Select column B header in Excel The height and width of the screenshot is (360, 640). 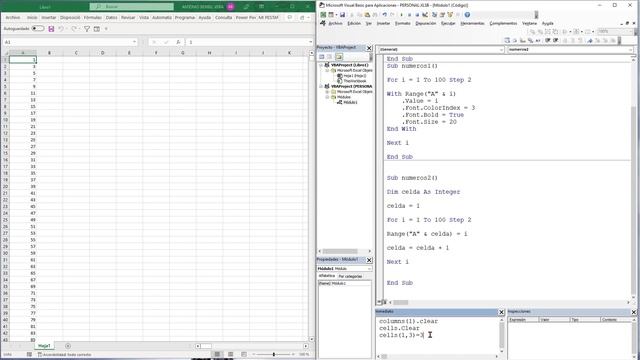coord(49,53)
